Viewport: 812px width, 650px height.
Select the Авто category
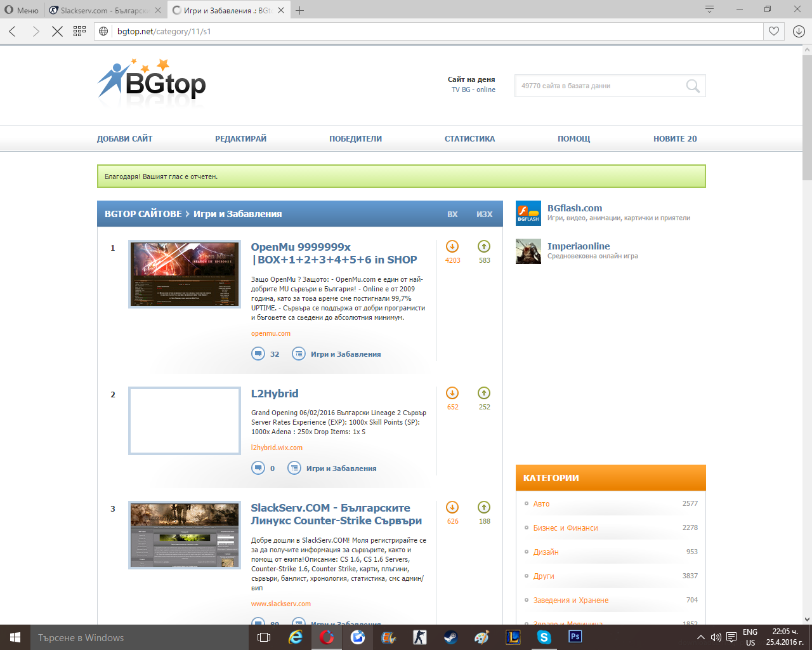tap(542, 503)
